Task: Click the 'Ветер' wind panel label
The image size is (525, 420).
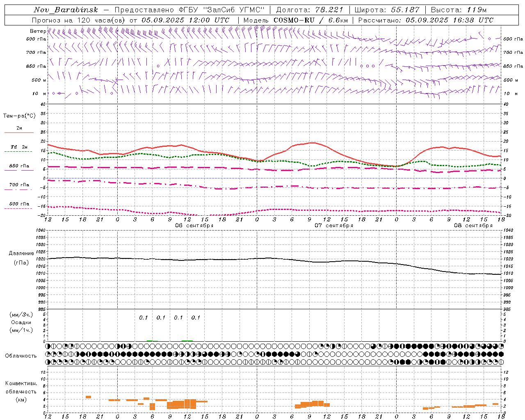Action: (38, 31)
